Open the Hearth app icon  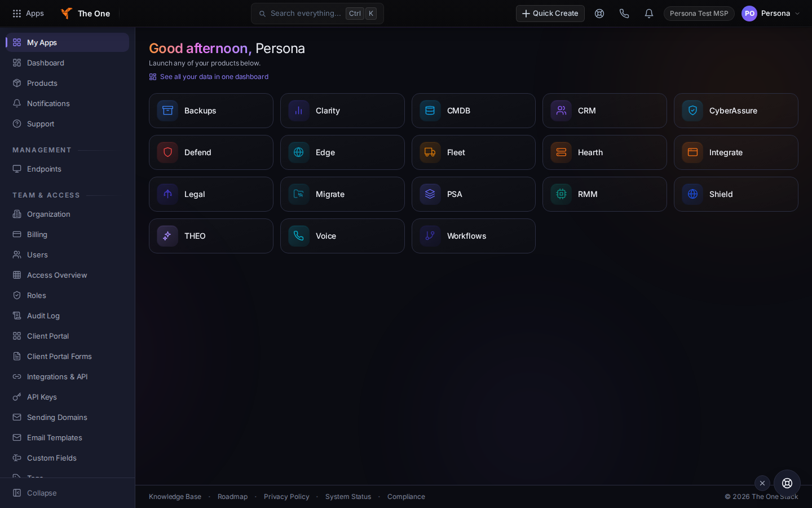[561, 152]
